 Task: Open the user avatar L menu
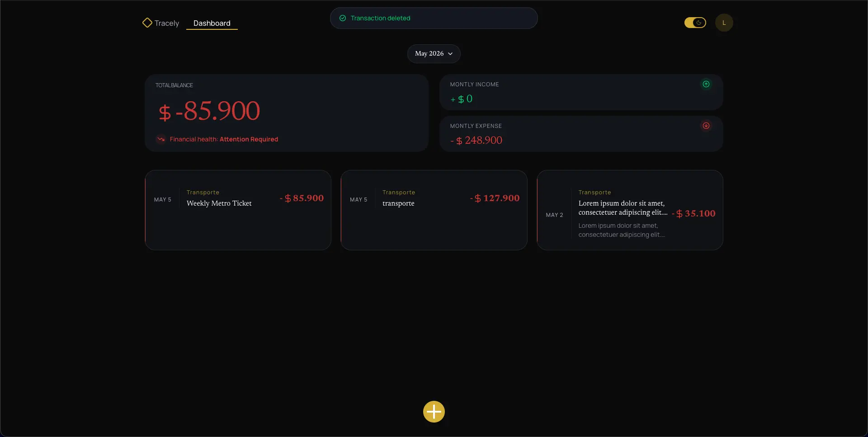coord(724,23)
